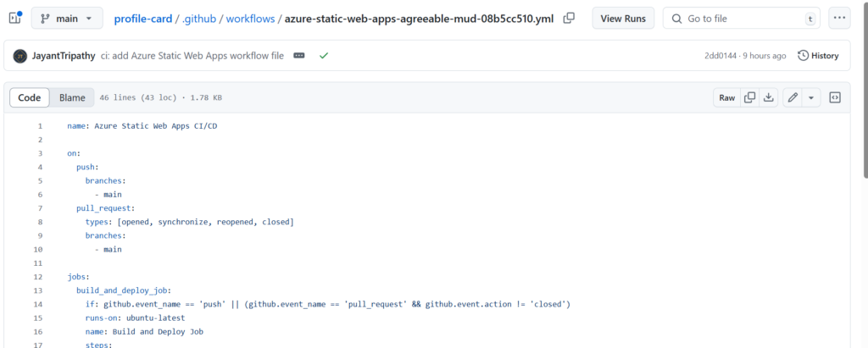
Task: Click 'name: Azure Static Web Apps CI/CD' line
Action: coord(142,126)
